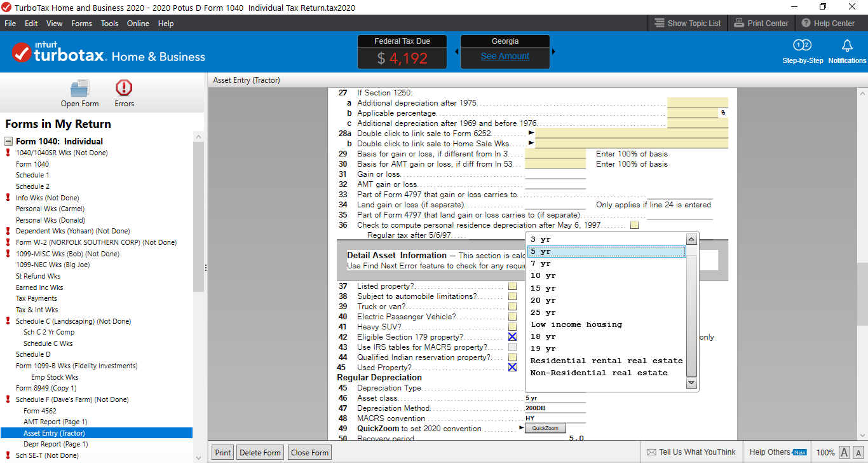Click left arrow beside Georgia box
Viewport: 868px width, 463px height.
coord(456,52)
